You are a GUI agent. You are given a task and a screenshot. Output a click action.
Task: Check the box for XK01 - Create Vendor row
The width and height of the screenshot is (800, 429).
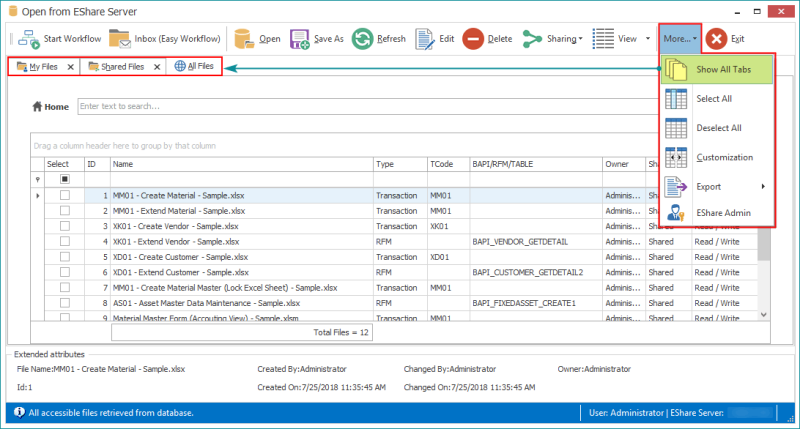65,226
